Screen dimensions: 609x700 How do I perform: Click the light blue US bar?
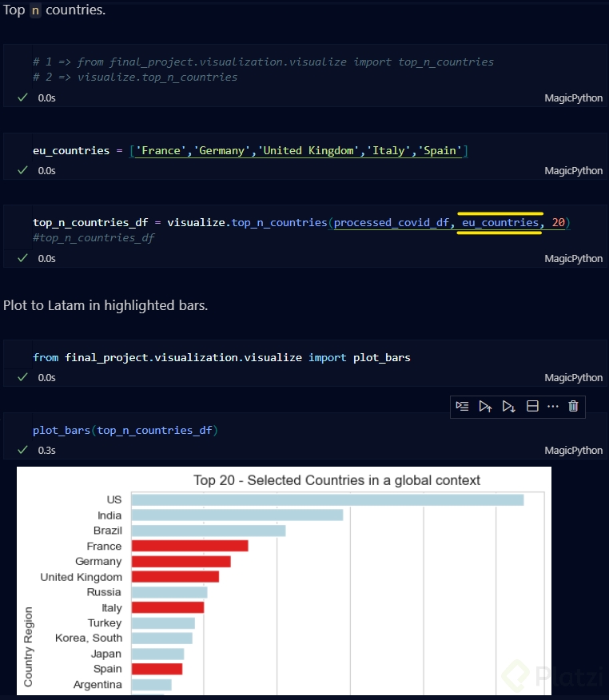327,500
